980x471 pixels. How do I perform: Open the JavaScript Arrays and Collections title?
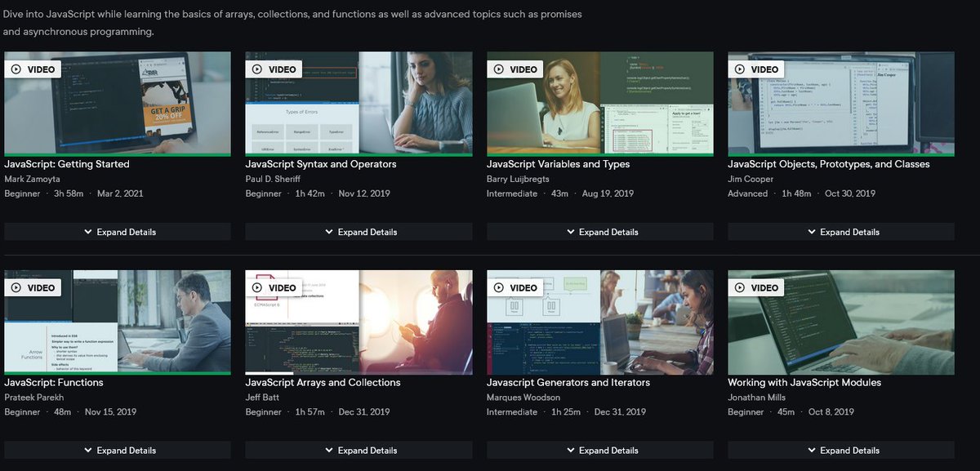pos(323,382)
